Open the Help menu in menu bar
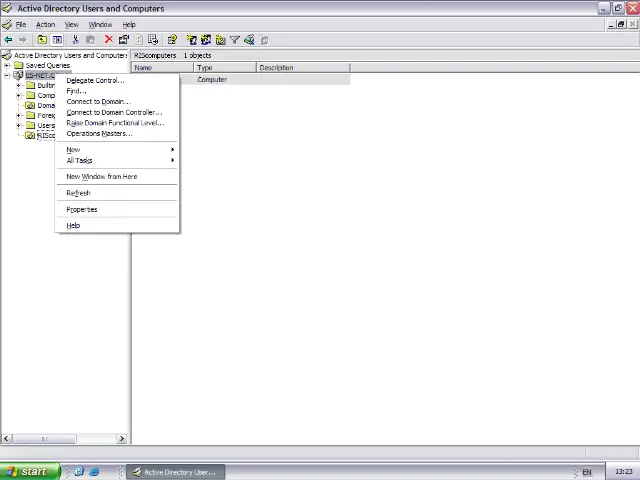Screen dimensions: 640x480 (129, 24)
